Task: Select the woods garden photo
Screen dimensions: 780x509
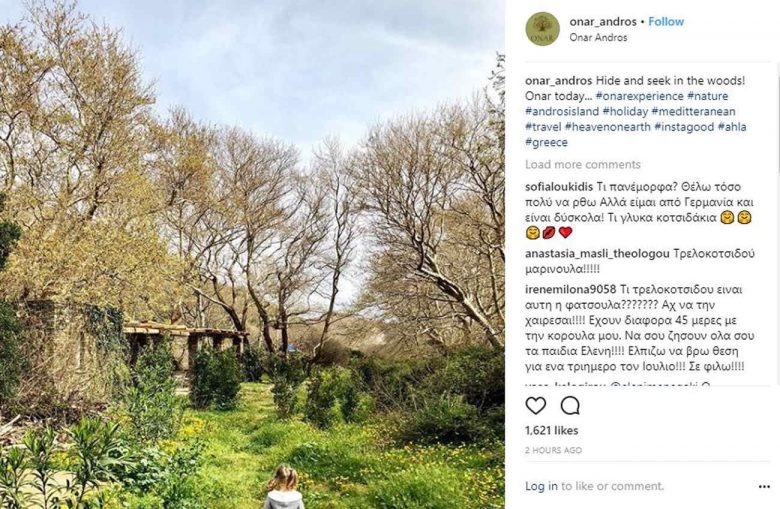Action: pos(252,254)
